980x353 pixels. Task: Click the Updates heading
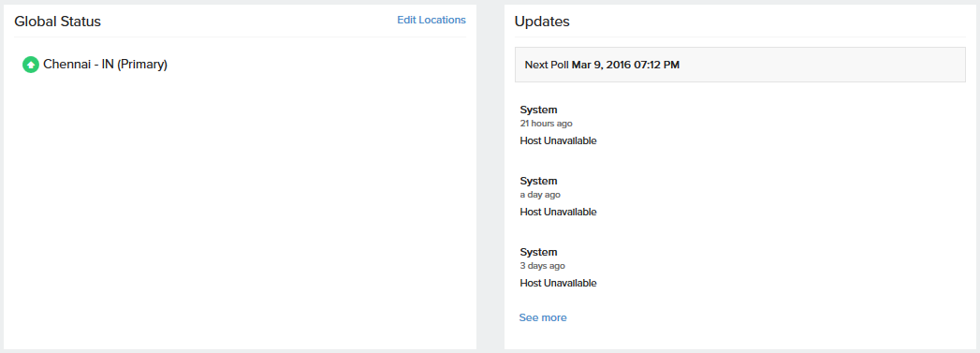[542, 22]
